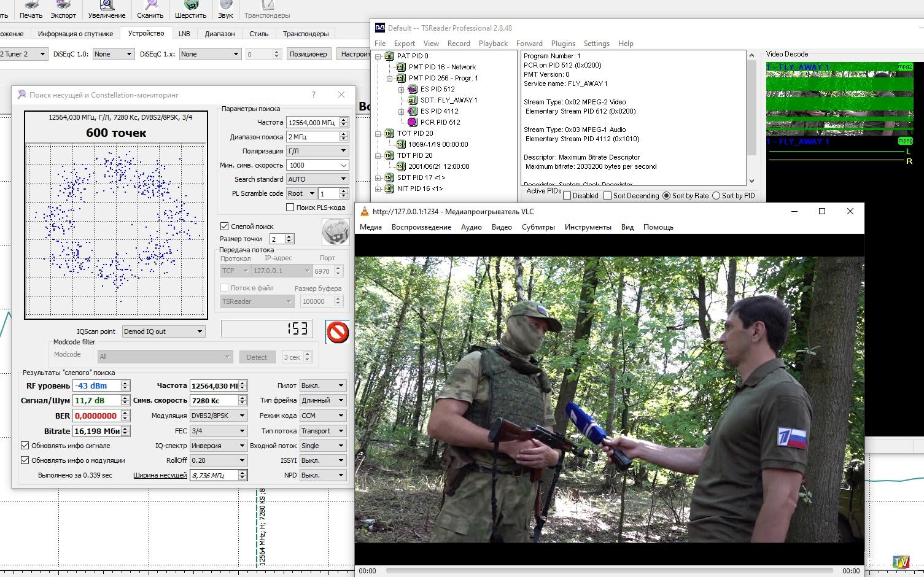924x577 pixels.
Task: Click the Позиционер button
Action: pyautogui.click(x=308, y=54)
